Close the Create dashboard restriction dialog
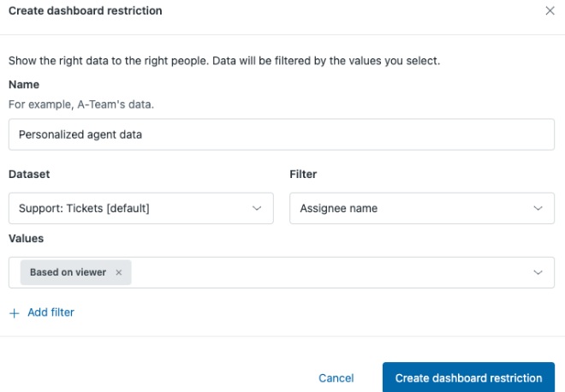The width and height of the screenshot is (565, 392). (x=550, y=11)
